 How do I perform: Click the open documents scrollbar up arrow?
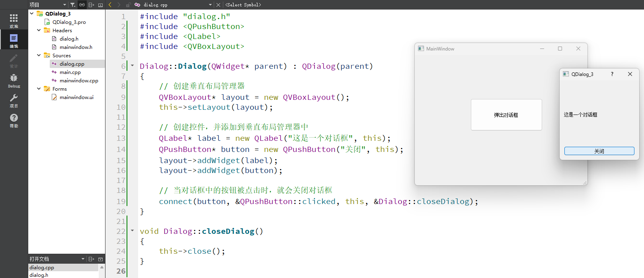pos(102,267)
